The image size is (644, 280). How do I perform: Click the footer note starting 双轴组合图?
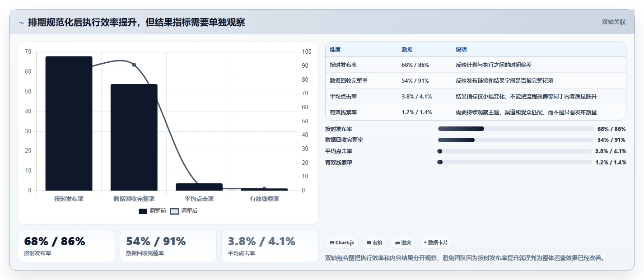465,258
